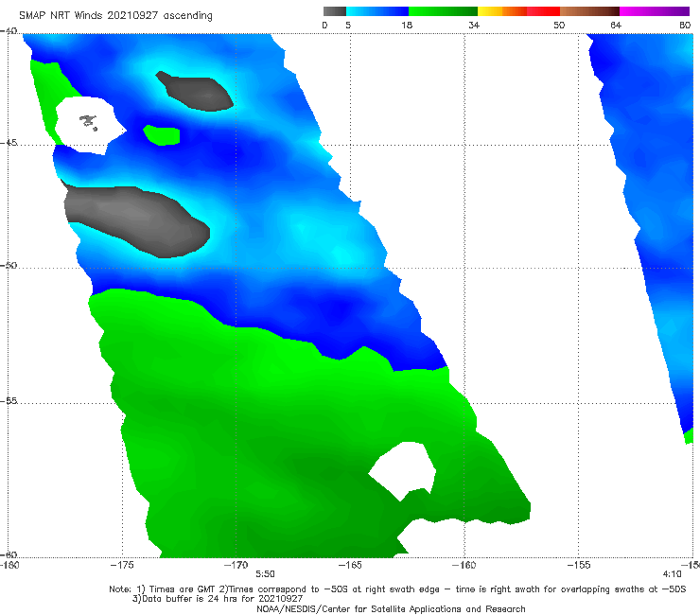Click the latitude label '-60'

9,554
